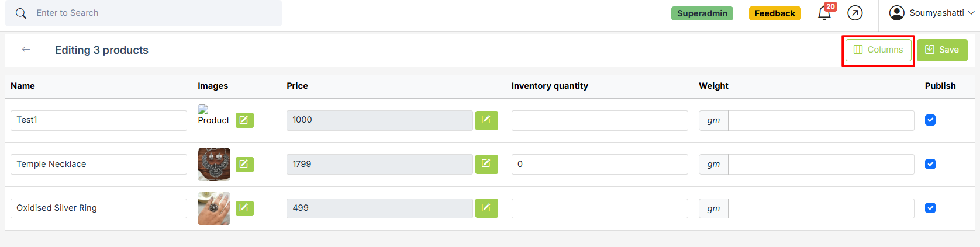Edit image for Temple Necklace
This screenshot has width=980, height=247.
pyautogui.click(x=244, y=164)
